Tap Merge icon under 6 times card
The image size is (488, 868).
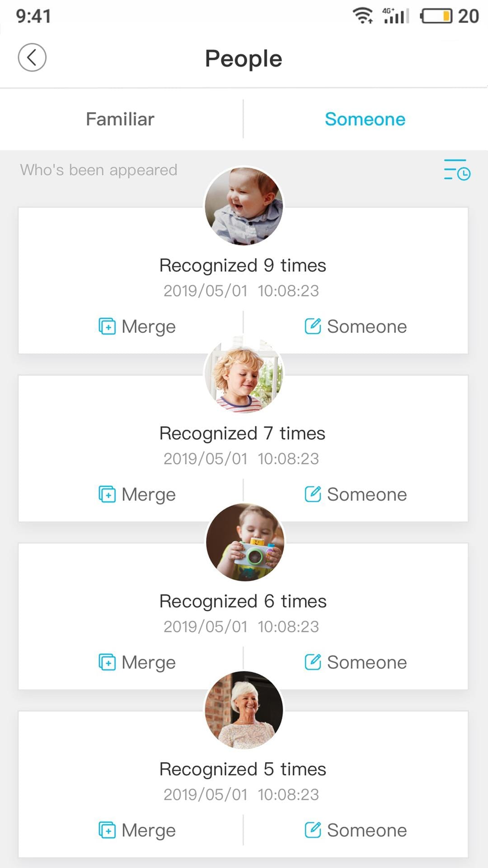pos(107,662)
